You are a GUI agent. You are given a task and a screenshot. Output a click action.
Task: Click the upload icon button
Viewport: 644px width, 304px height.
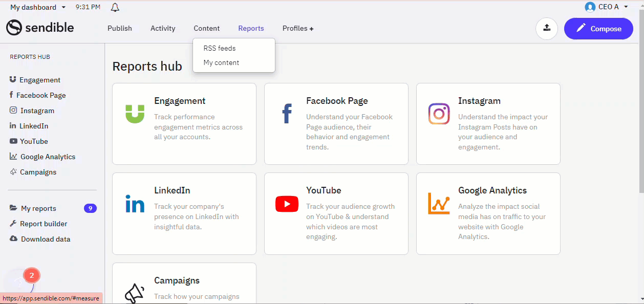pos(547,28)
